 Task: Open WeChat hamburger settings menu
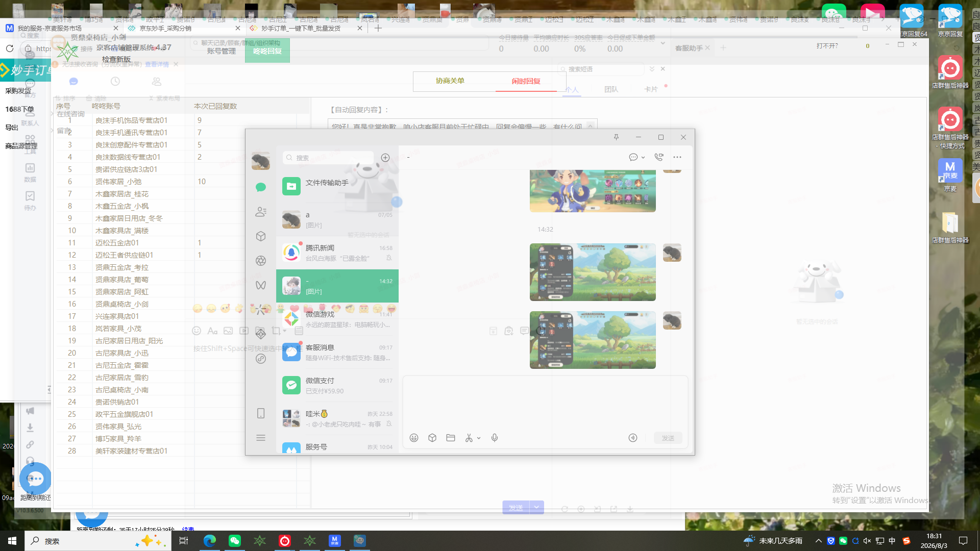261,438
